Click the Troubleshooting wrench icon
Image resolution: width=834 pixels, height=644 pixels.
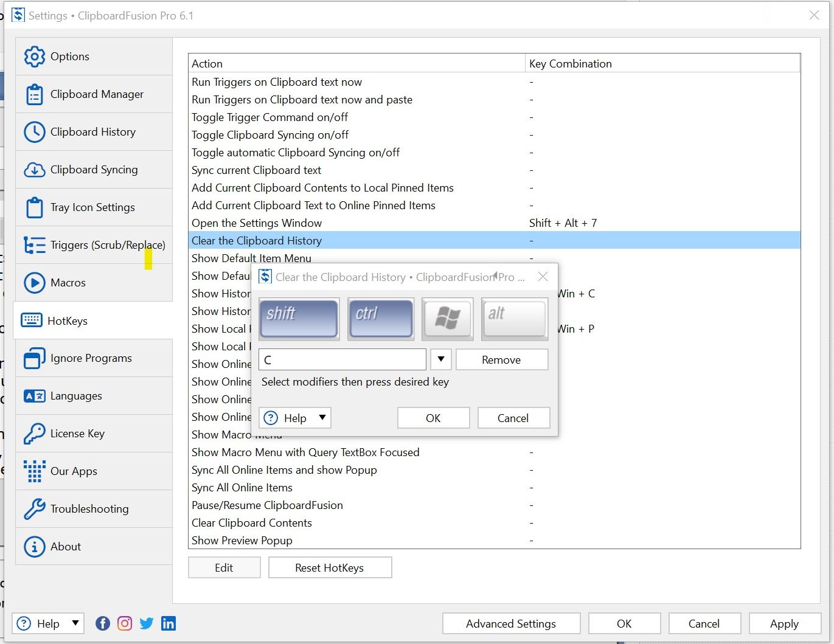click(35, 509)
